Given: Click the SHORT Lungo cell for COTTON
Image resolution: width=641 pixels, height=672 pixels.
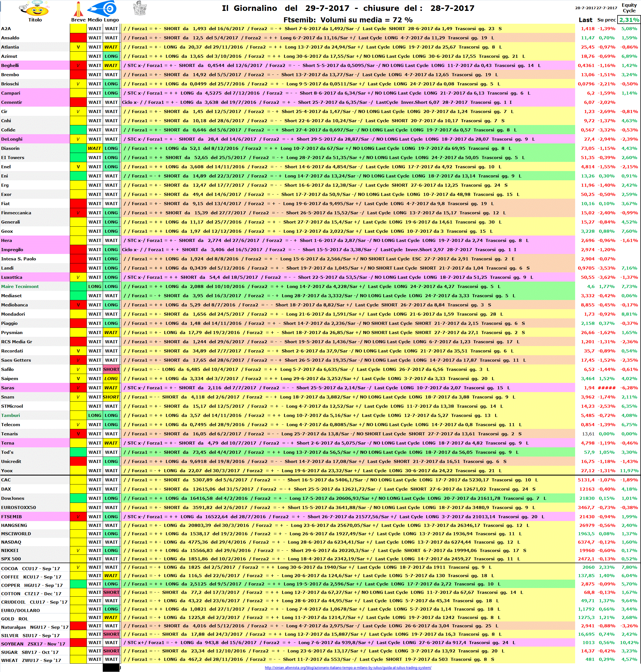Looking at the screenshot, I should pyautogui.click(x=111, y=592).
